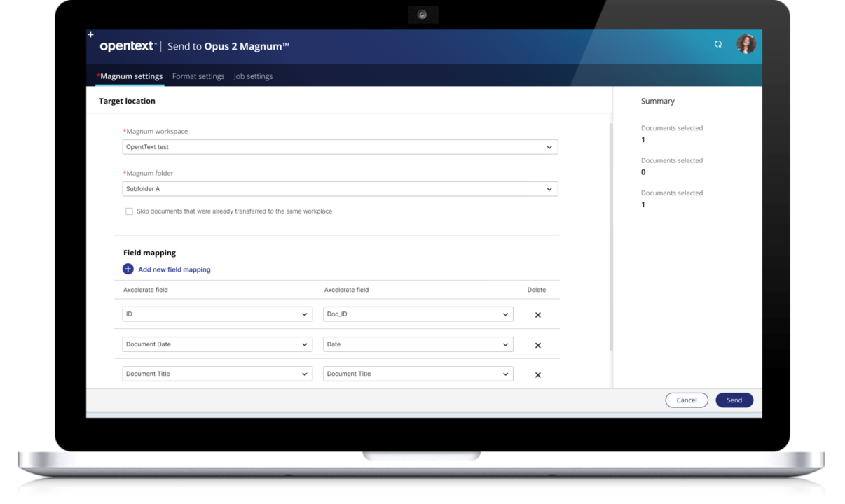This screenshot has width=845, height=504.
Task: Click the Summary heading
Action: (x=658, y=101)
